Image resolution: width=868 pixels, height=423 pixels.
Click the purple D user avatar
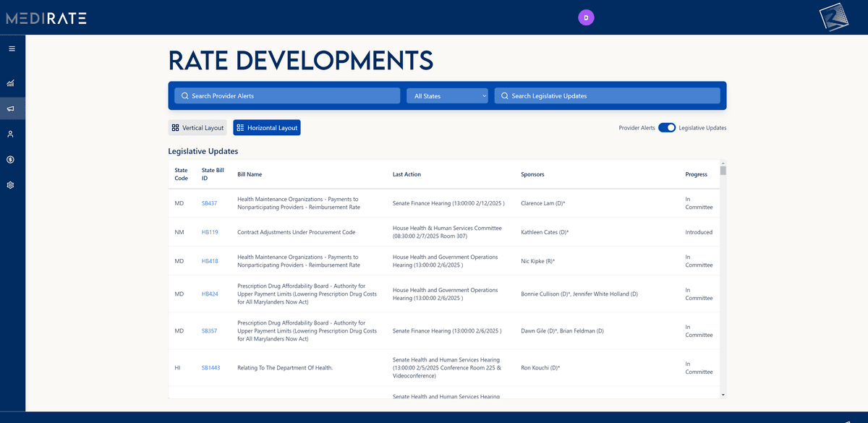click(x=586, y=17)
